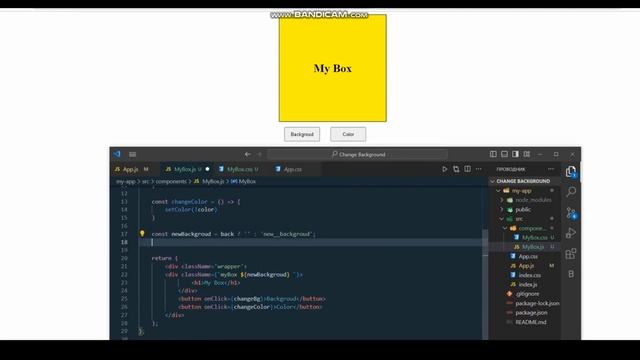
Task: Switch to the App.css editor tab
Action: pos(292,169)
